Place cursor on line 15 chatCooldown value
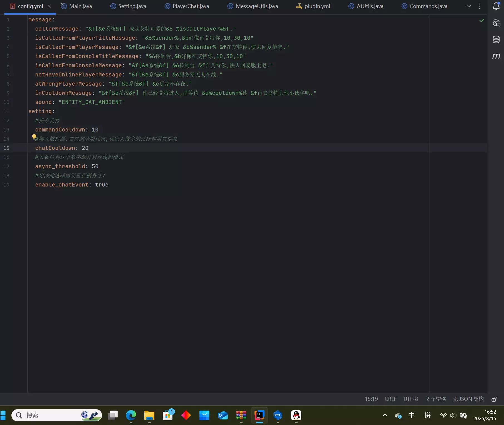The image size is (504, 425). (x=85, y=148)
